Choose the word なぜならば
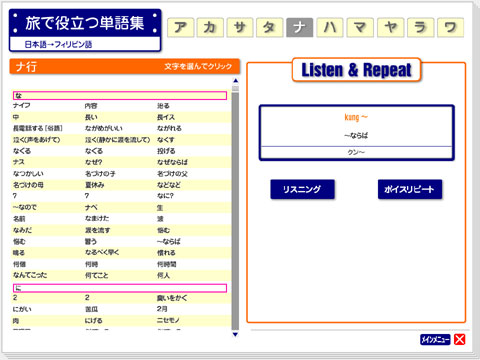Screen dimensions: 480x360 pyautogui.click(x=172, y=162)
